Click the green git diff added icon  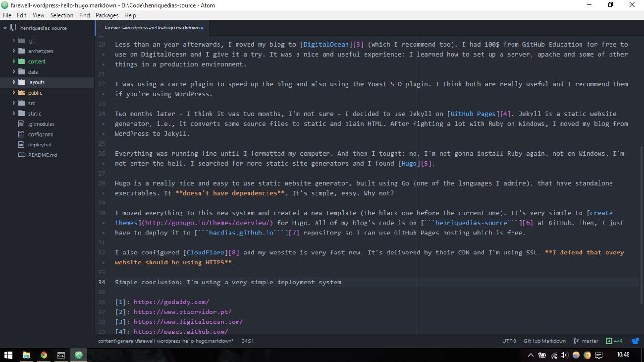coord(609,341)
